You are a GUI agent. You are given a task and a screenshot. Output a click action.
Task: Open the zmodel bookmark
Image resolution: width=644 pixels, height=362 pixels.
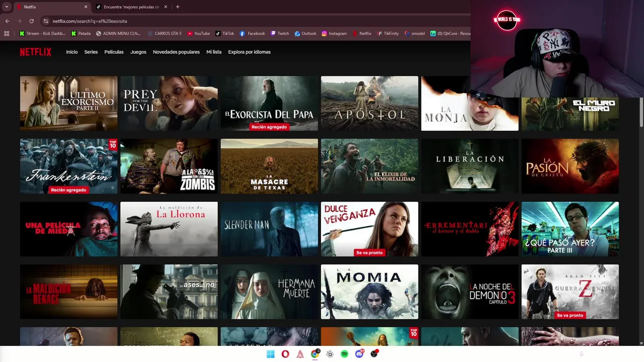(415, 34)
